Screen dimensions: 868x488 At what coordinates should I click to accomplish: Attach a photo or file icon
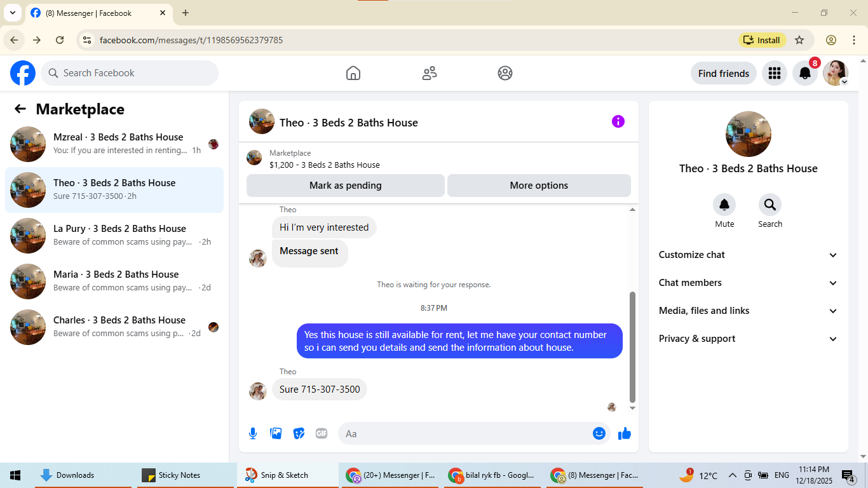(x=276, y=433)
